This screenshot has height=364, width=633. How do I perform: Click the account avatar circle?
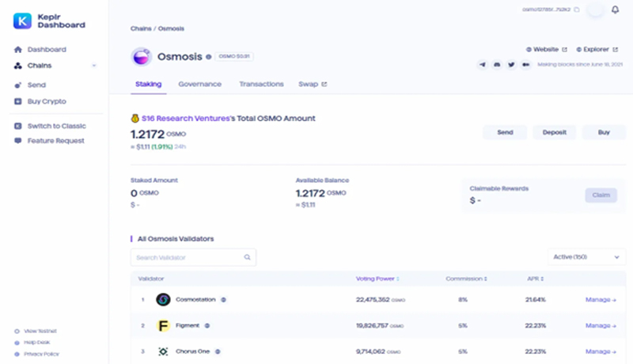coord(596,9)
